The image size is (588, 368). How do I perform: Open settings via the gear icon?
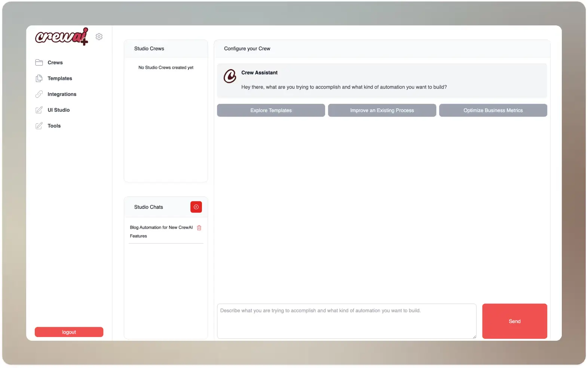click(99, 37)
